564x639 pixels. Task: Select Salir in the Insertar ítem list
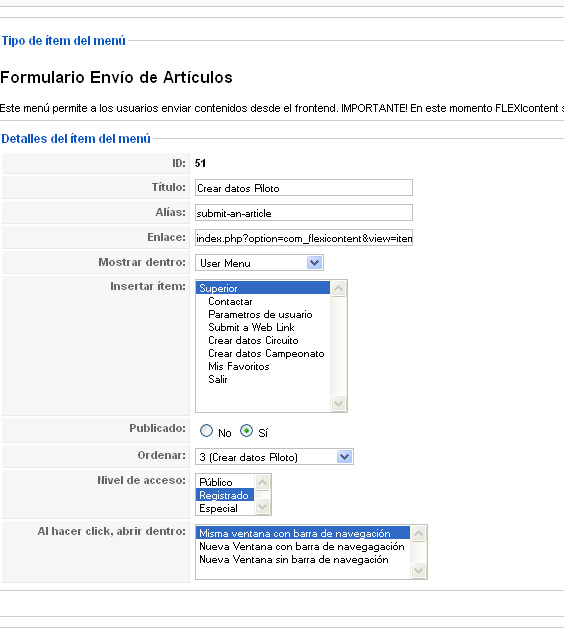(x=218, y=379)
